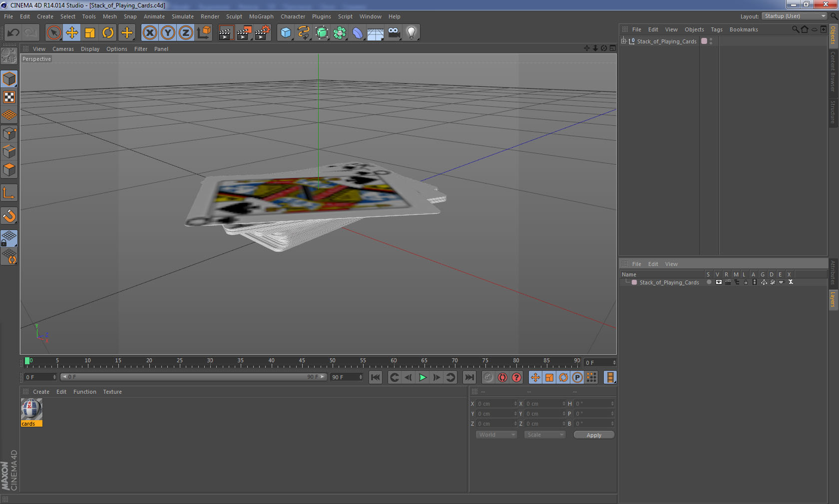Viewport: 839px width, 504px height.
Task: Play animation forward
Action: coord(422,377)
